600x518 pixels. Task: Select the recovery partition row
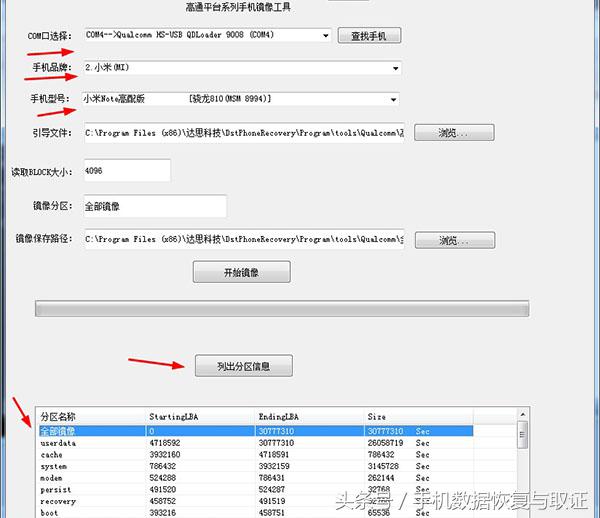pos(256,501)
